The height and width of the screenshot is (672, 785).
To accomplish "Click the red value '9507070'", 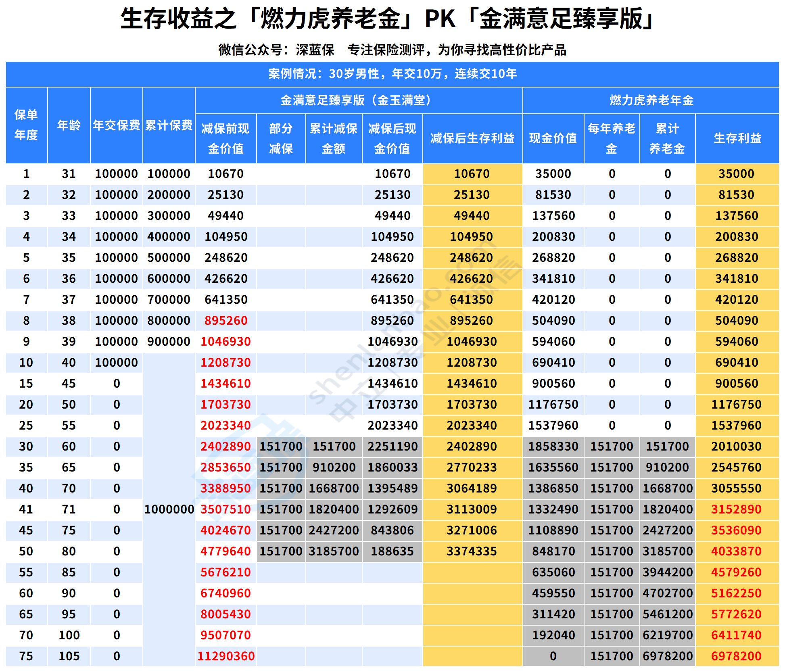I will [x=226, y=635].
